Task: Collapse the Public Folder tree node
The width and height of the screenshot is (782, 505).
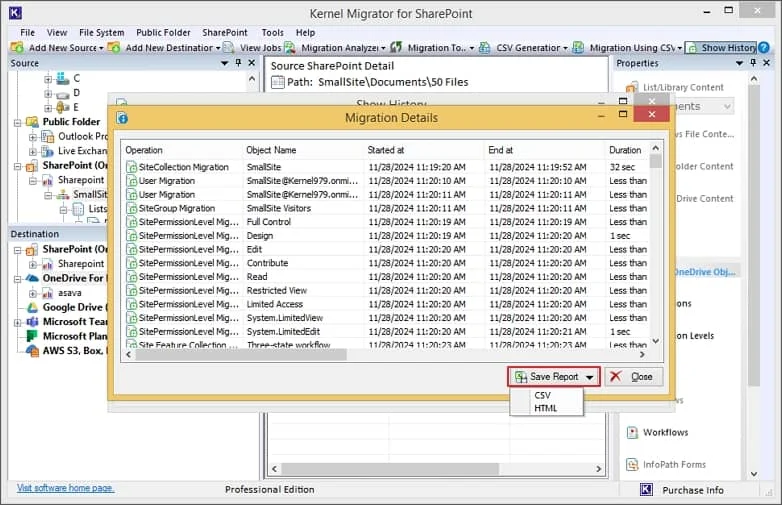Action: [x=17, y=122]
